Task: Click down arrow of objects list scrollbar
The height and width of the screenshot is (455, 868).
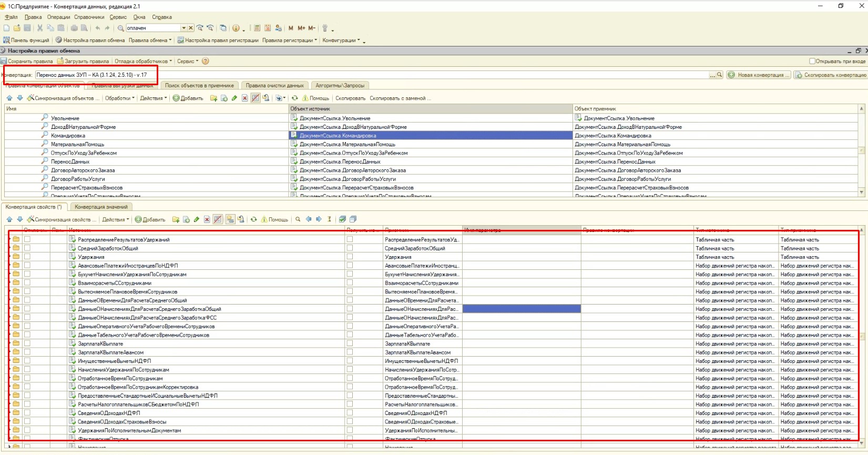Action: click(x=862, y=193)
